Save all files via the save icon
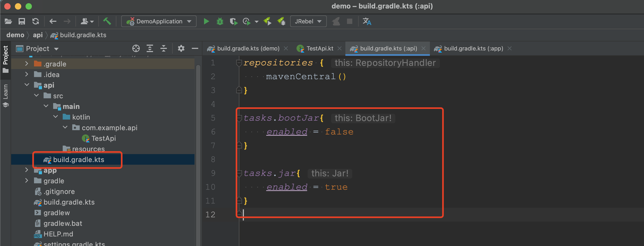Image resolution: width=644 pixels, height=246 pixels. [22, 21]
